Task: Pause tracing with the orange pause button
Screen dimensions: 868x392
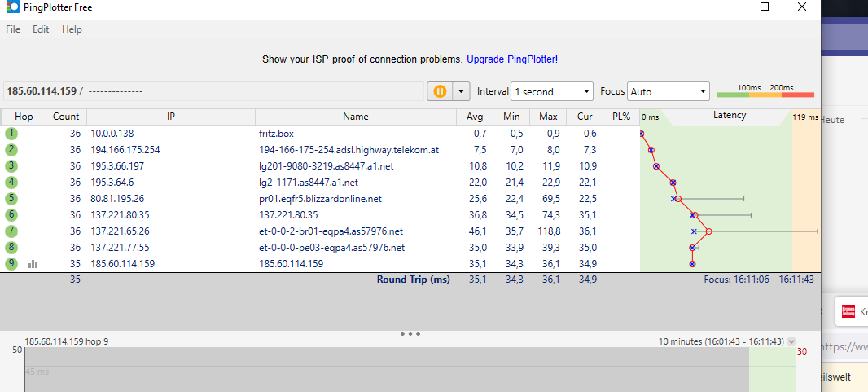Action: (x=440, y=91)
